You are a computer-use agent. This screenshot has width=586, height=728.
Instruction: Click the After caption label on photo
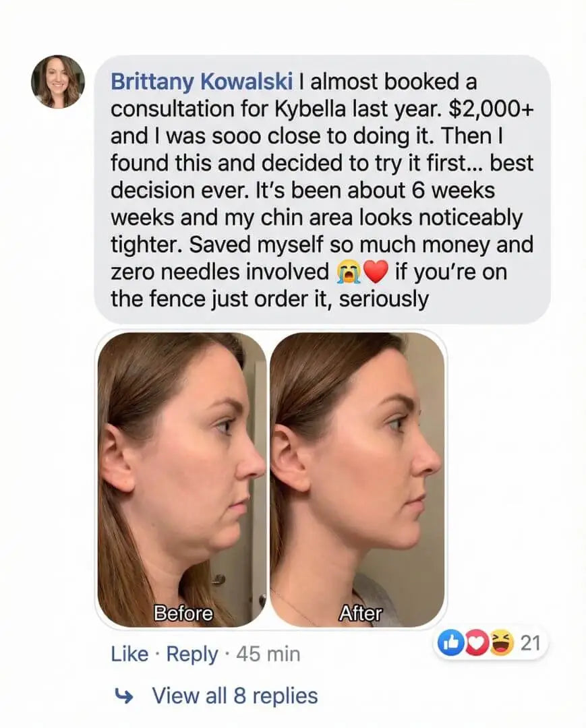[x=359, y=613]
